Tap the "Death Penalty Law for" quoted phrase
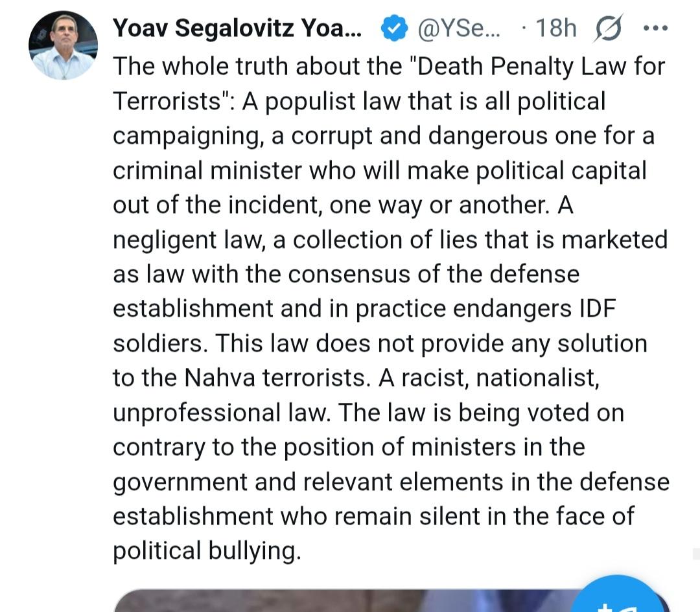 pos(538,66)
